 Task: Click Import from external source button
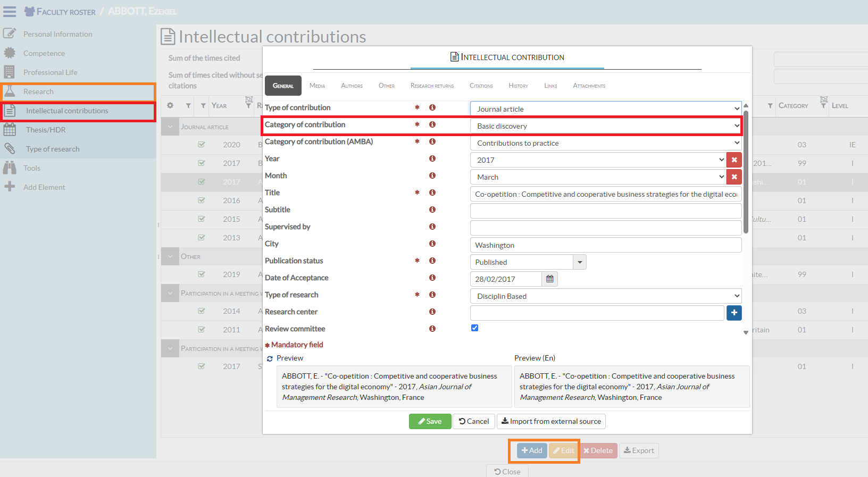click(551, 421)
